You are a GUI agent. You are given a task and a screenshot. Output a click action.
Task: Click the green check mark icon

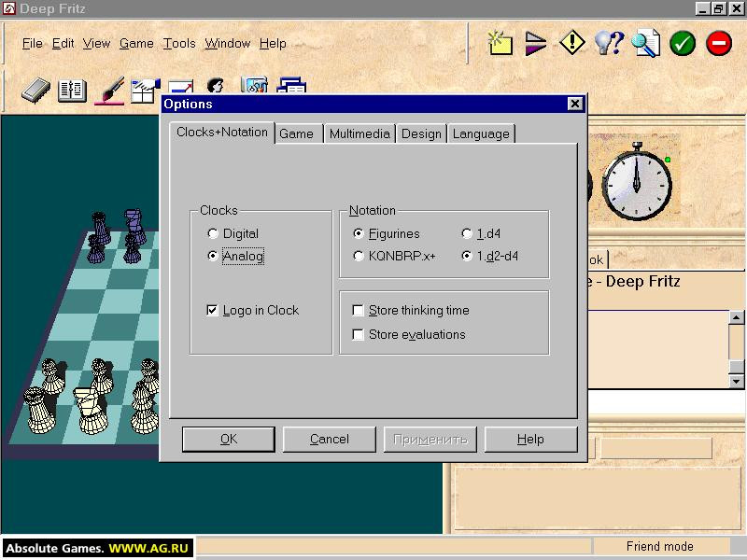click(x=683, y=43)
